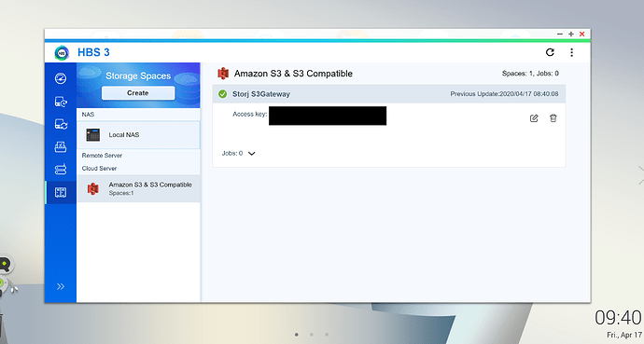Select the first desktop page dot
This screenshot has width=644, height=344.
tap(297, 335)
